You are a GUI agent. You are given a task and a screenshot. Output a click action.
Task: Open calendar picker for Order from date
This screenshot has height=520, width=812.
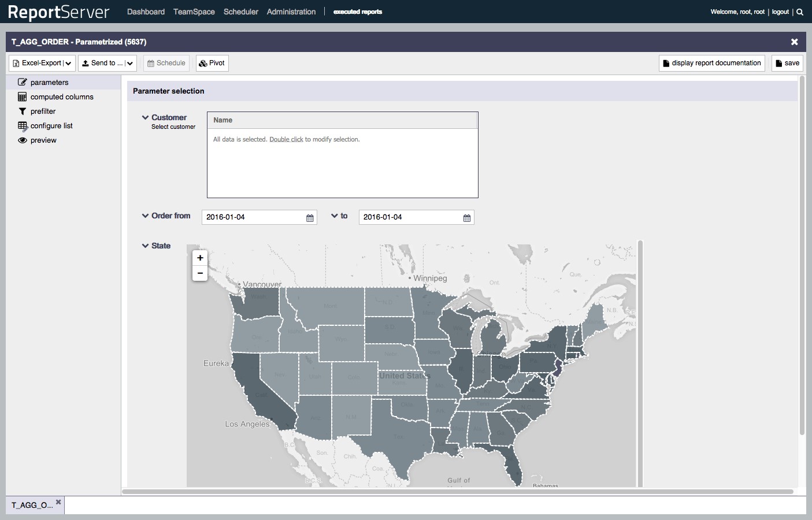coord(310,218)
